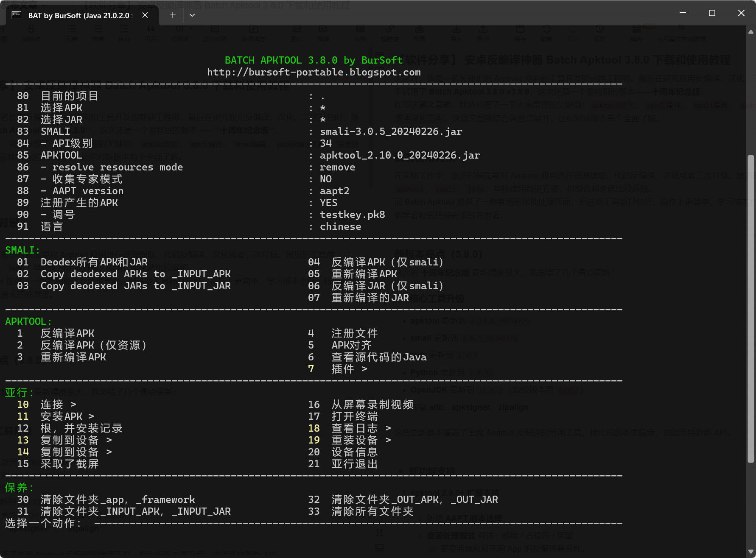Open the http://bursoft-portable.blogspot.com link

(x=314, y=72)
